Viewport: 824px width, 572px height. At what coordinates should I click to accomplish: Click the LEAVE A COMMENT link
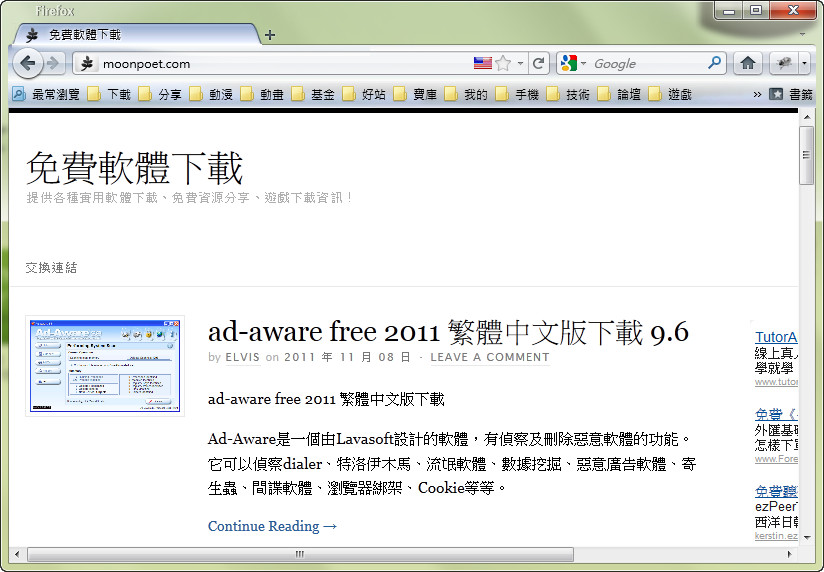point(489,357)
